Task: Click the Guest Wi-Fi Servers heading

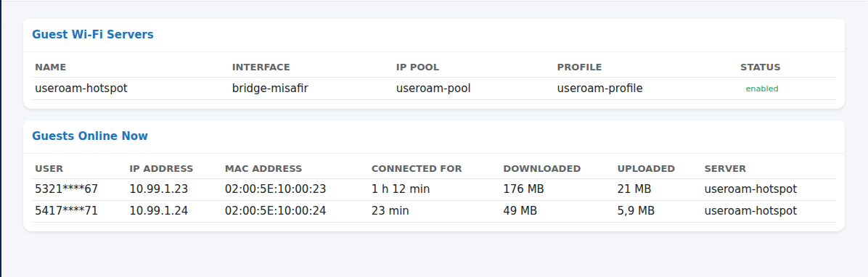Action: 93,34
